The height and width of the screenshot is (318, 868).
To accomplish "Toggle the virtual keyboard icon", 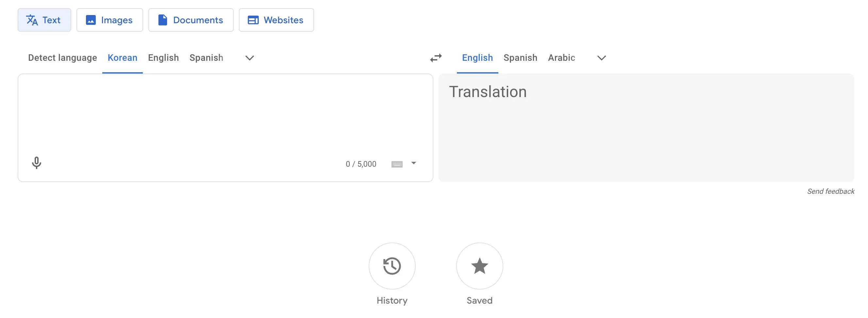I will [397, 164].
